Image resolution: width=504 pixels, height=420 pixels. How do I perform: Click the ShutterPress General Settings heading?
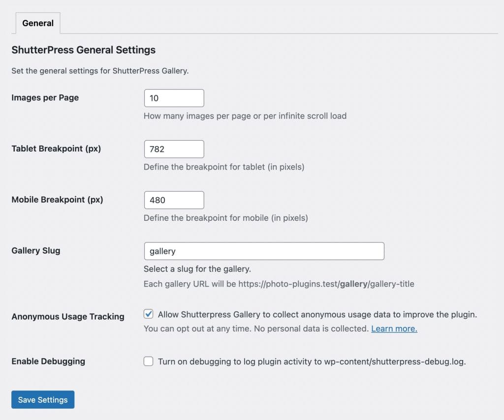coord(83,50)
